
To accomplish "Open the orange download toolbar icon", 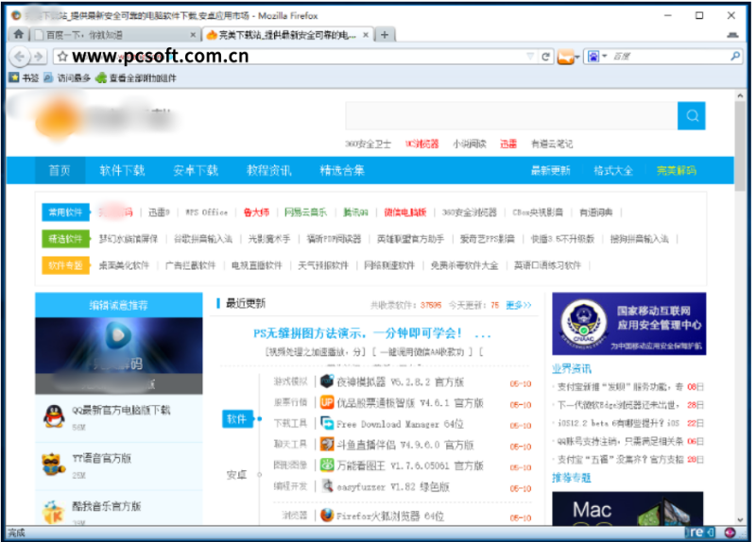I will click(565, 57).
